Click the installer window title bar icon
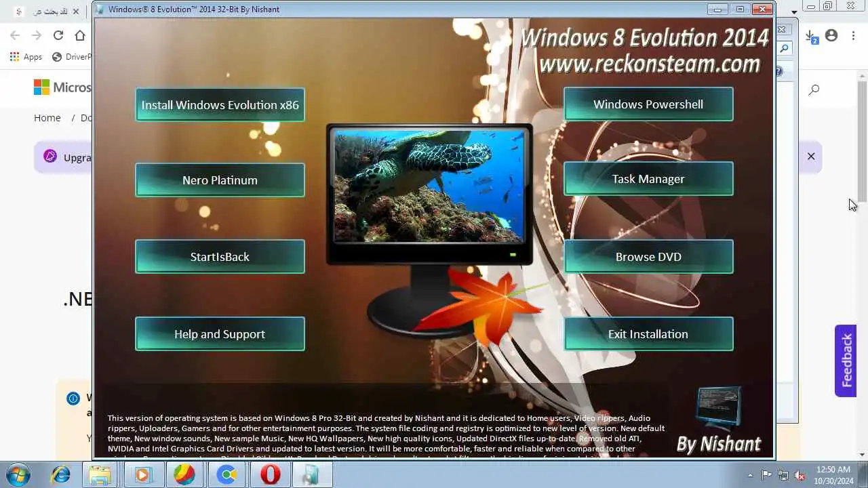Screen dimensions: 868x488 point(101,9)
